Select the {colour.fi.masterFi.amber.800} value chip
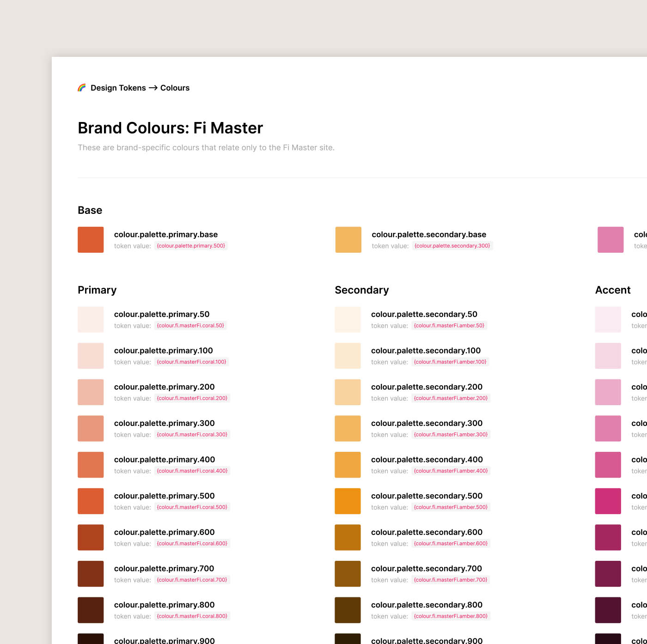647x644 pixels. pyautogui.click(x=451, y=616)
